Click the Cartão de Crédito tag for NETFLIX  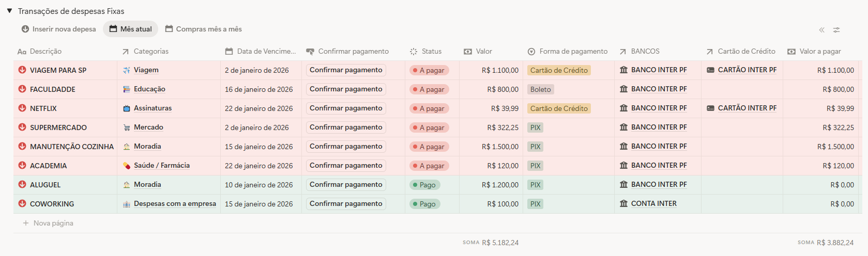(559, 108)
